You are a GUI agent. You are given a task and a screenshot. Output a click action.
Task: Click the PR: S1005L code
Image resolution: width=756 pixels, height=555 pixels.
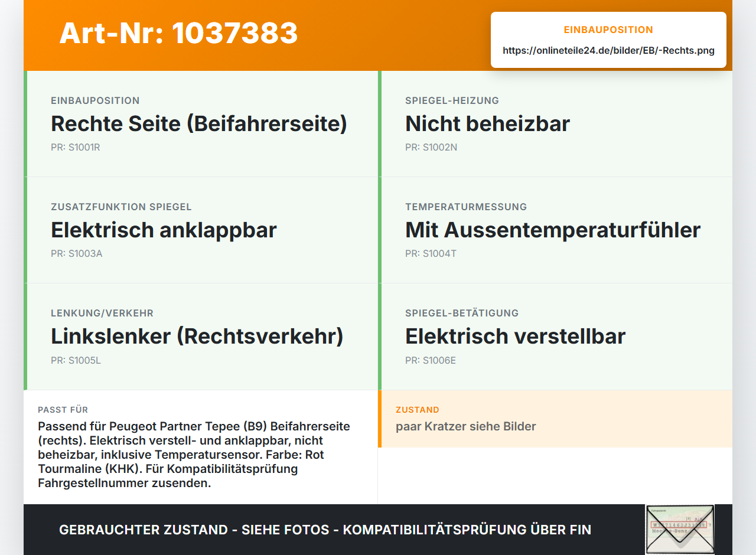(76, 360)
